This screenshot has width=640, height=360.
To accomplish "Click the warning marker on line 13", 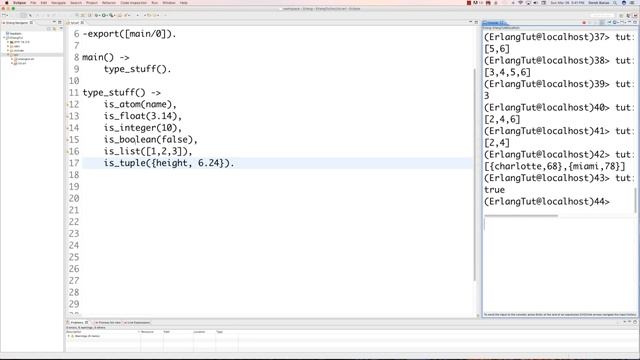I will [x=67, y=116].
